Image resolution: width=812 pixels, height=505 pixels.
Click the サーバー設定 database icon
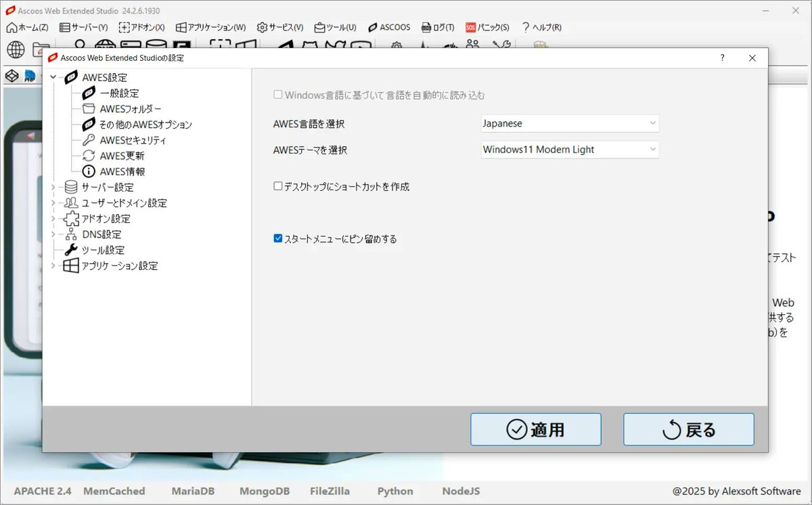pyautogui.click(x=70, y=188)
